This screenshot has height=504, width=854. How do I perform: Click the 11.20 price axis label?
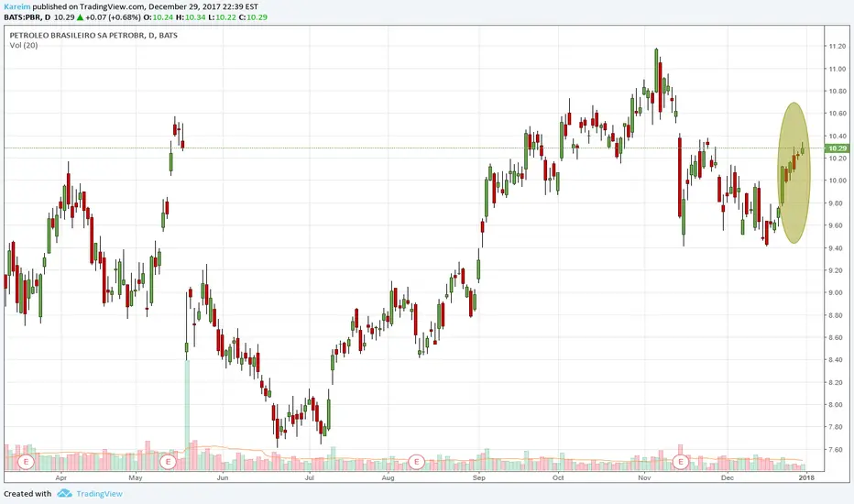[838, 47]
